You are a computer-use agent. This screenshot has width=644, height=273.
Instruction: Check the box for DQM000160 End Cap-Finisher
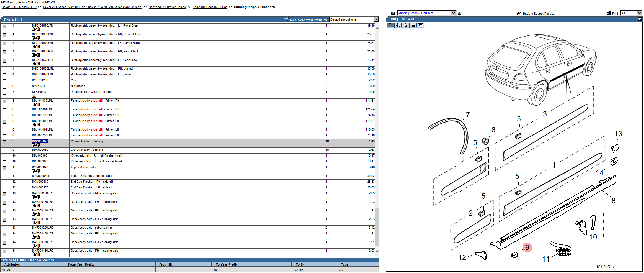(5, 182)
